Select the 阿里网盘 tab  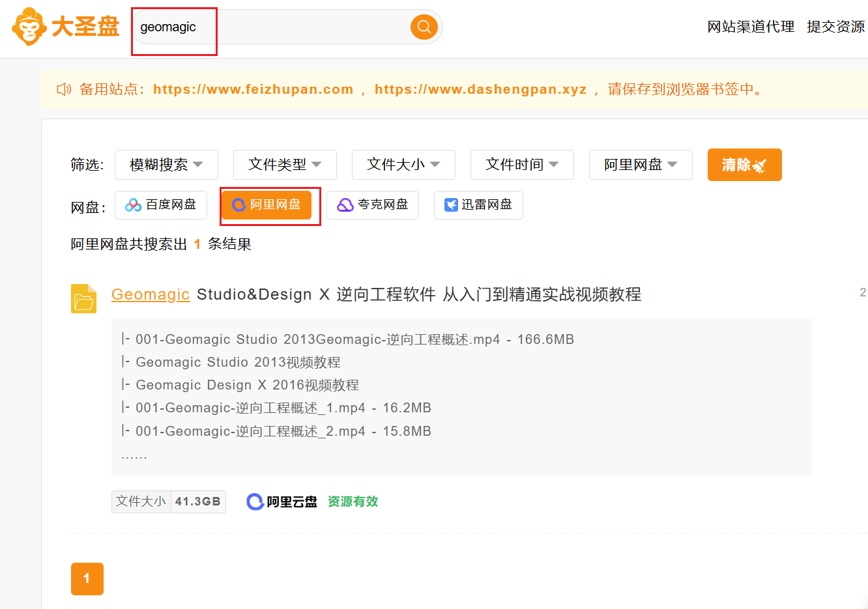(267, 205)
